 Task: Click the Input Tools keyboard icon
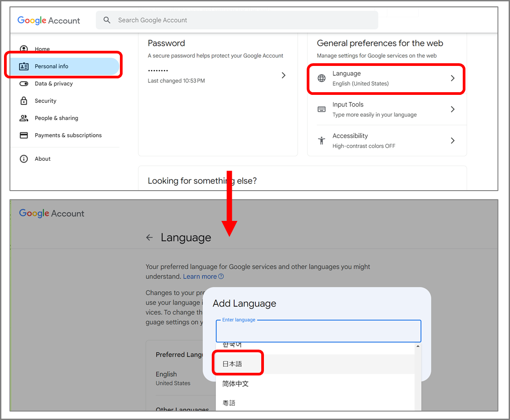(x=321, y=109)
